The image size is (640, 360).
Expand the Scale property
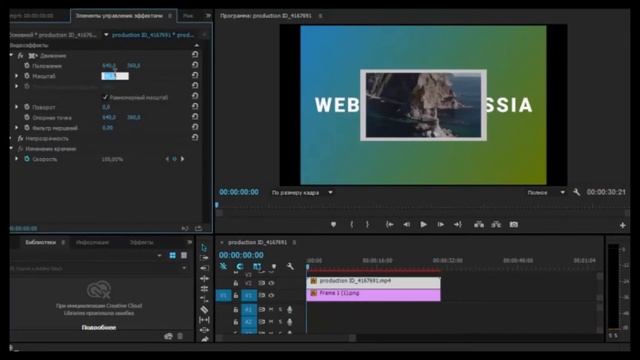click(16, 76)
